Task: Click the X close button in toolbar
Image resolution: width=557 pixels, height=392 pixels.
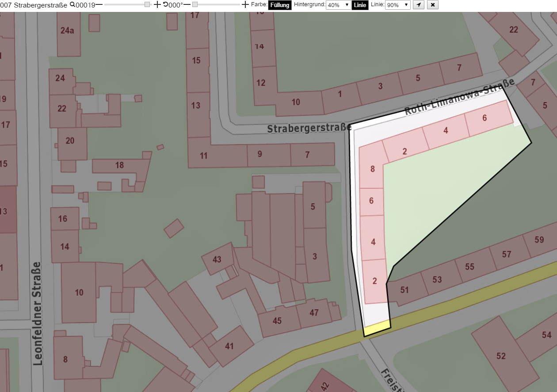Action: [x=433, y=5]
